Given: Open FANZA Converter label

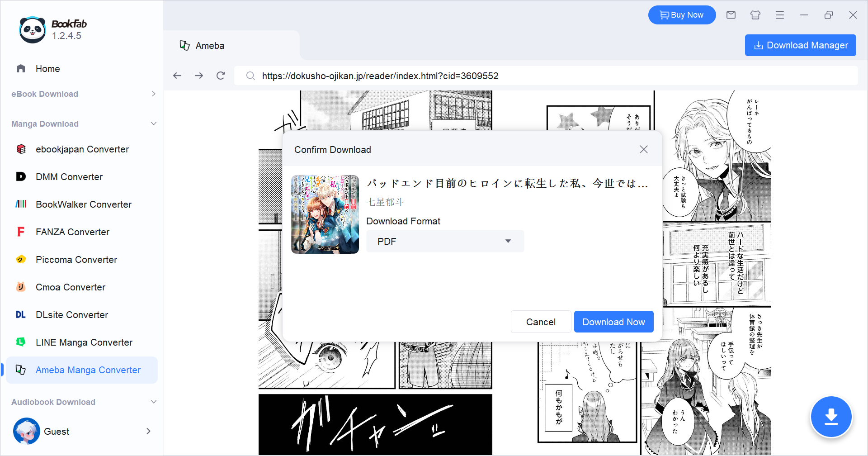Looking at the screenshot, I should (x=73, y=232).
